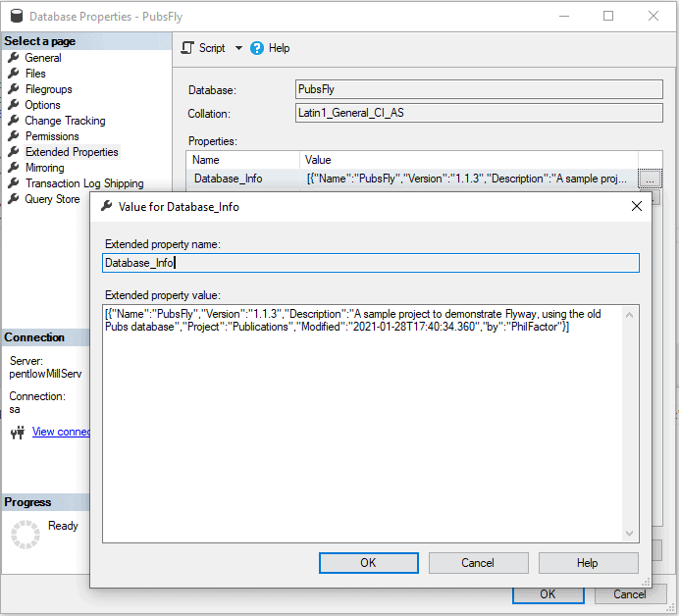Screen dimensions: 679x616
Task: Open the Mirroring page
Action: click(44, 168)
